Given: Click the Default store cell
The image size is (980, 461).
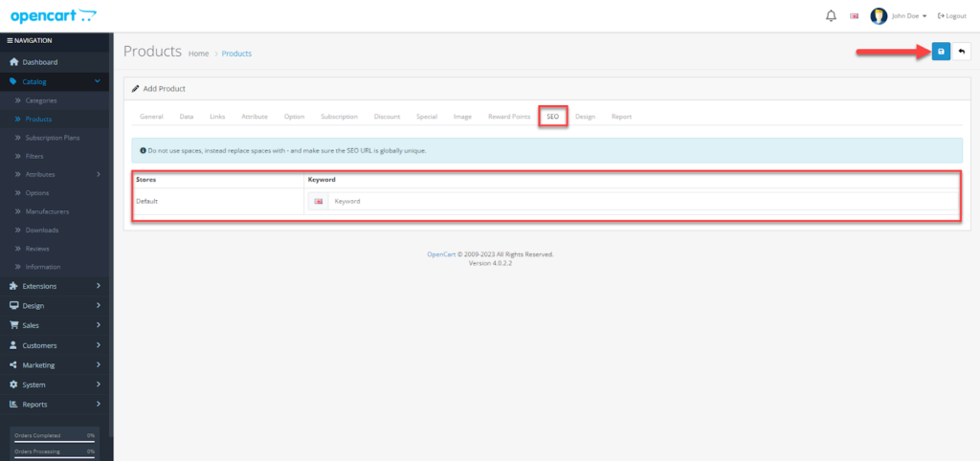Looking at the screenshot, I should point(217,201).
